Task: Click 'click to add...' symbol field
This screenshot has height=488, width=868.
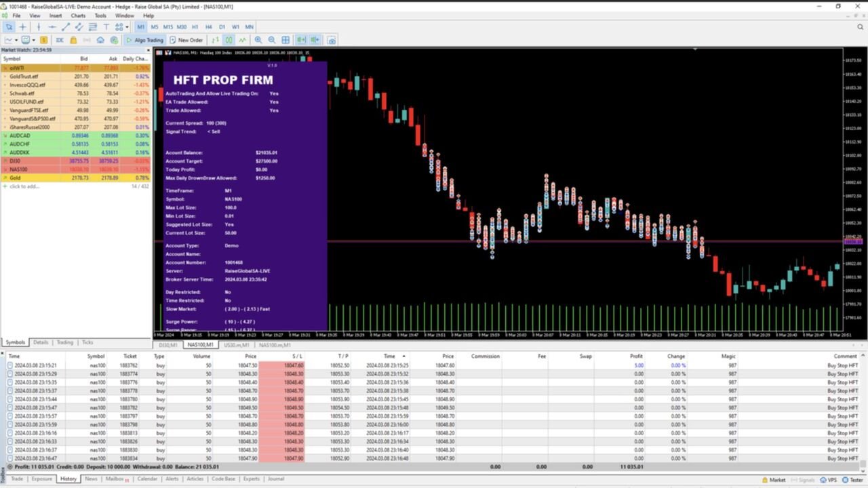Action: (24, 186)
